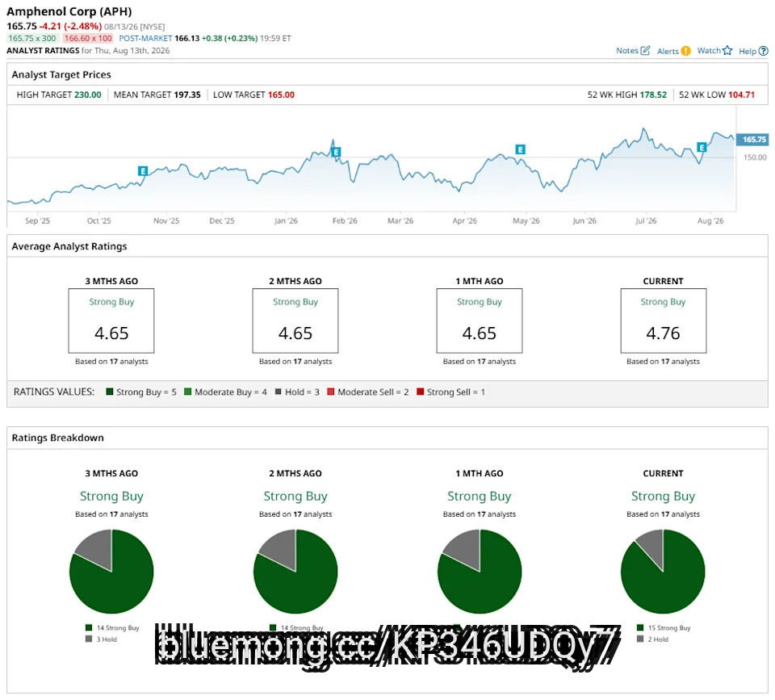Click the HIGH TARGET 230.00 value
This screenshot has height=700, width=775.
pyautogui.click(x=87, y=94)
